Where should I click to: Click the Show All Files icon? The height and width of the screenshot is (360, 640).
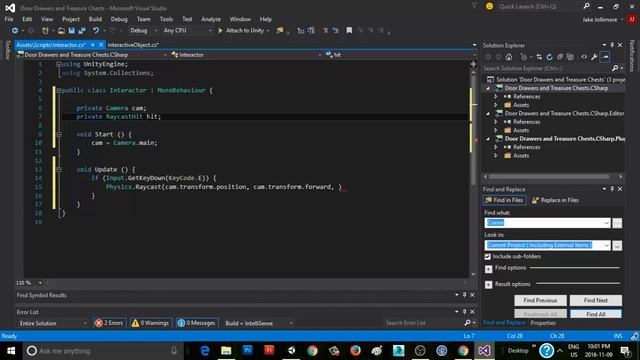tap(570, 57)
